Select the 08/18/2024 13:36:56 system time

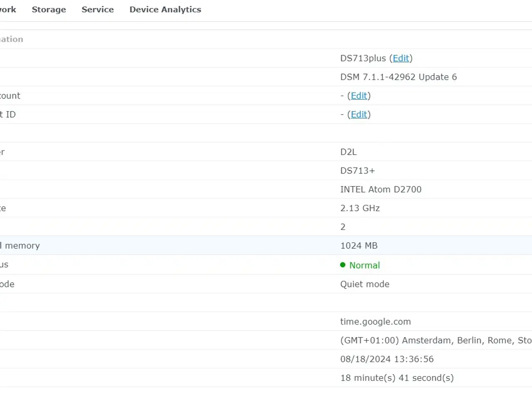(x=387, y=359)
